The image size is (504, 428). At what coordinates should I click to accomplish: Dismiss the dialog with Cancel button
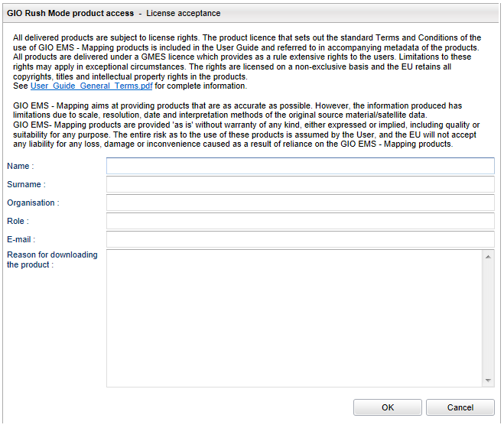[460, 407]
